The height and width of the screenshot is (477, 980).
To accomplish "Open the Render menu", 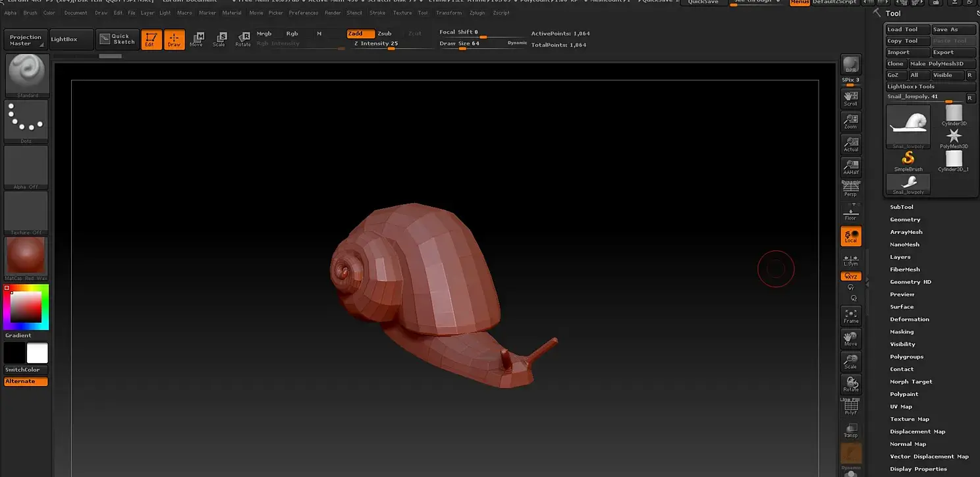I will tap(333, 13).
